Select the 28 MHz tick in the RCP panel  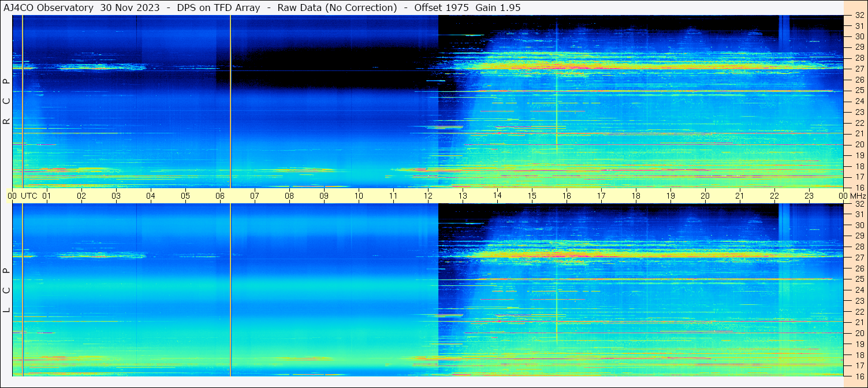tap(859, 58)
